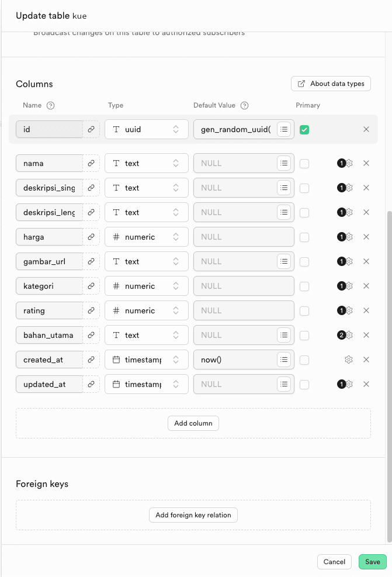Open default value suggestions for gambar_url
Viewport: 392px width, 577px height.
(x=284, y=261)
